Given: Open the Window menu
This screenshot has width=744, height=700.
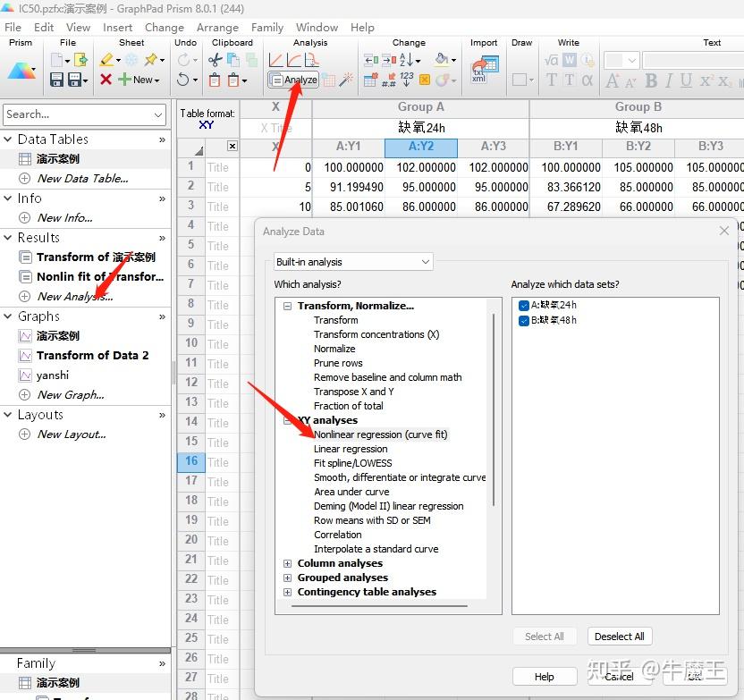Looking at the screenshot, I should [317, 28].
